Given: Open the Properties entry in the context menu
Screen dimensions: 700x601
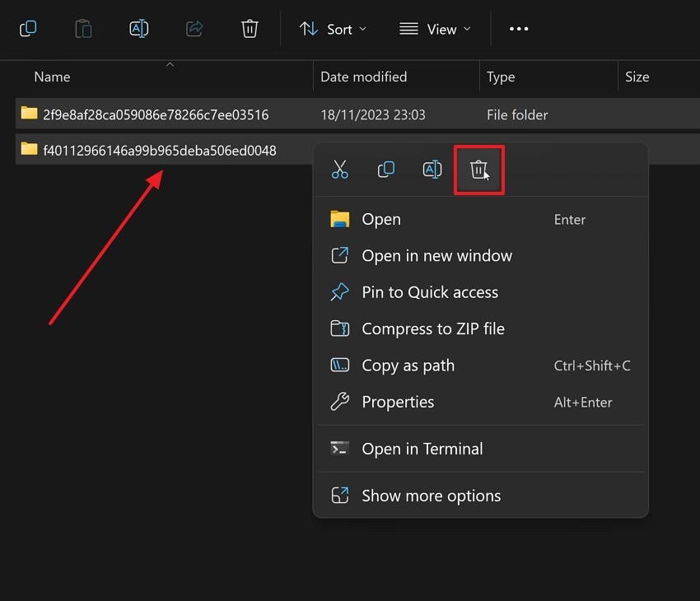Looking at the screenshot, I should [398, 402].
